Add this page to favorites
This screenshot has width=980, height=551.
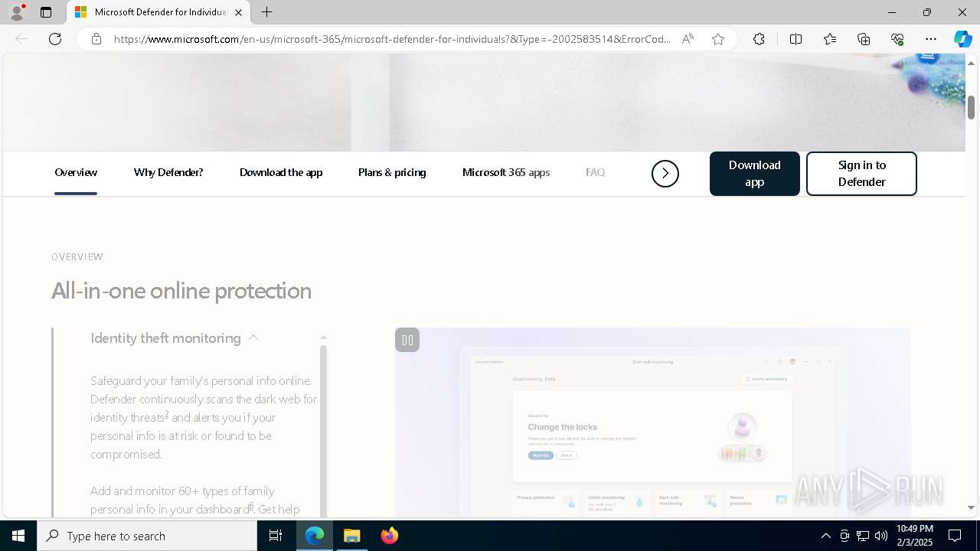(718, 39)
